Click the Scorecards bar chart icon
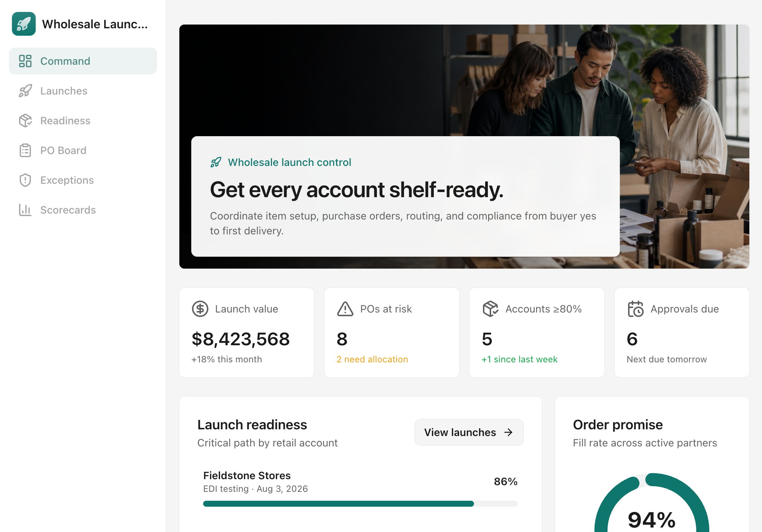This screenshot has width=762, height=532. pos(25,210)
